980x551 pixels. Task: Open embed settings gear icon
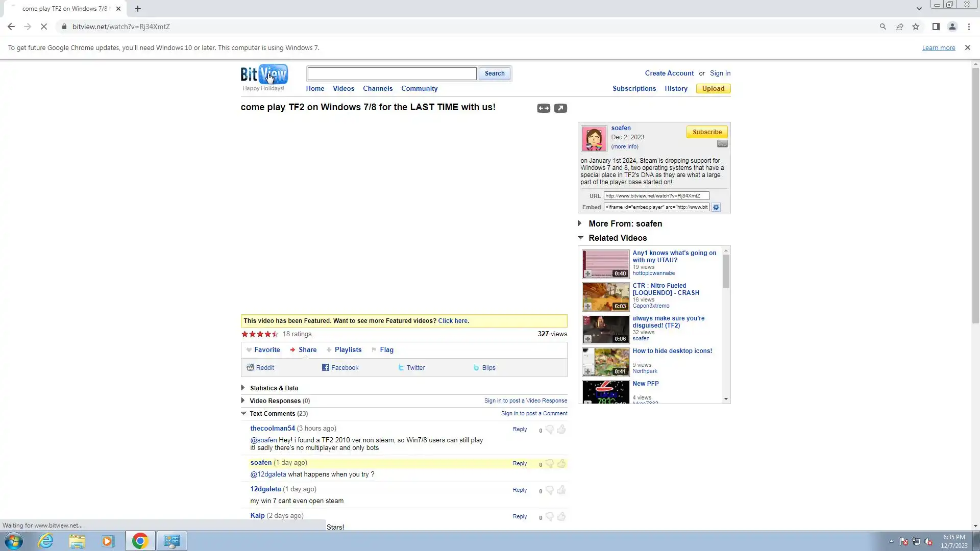tap(716, 208)
